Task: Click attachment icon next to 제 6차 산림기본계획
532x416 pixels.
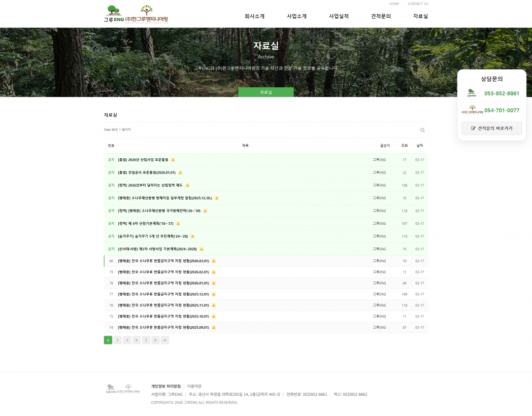Action: 178,223
